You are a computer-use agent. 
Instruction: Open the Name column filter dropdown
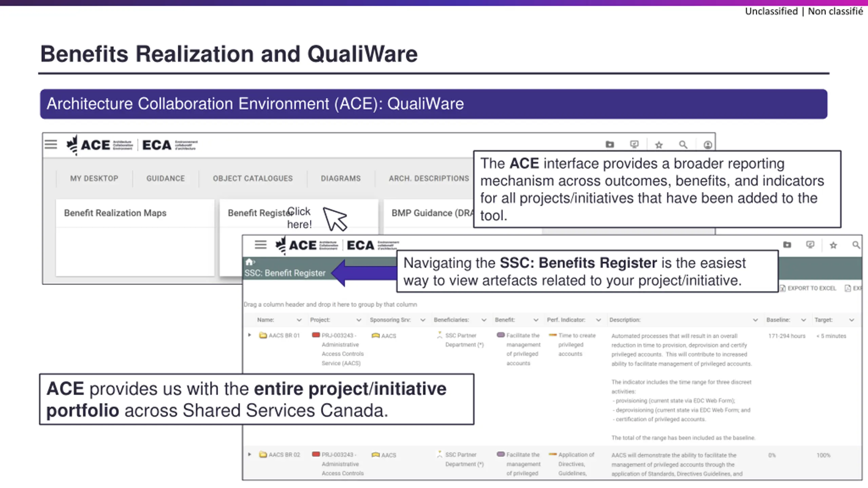click(299, 320)
